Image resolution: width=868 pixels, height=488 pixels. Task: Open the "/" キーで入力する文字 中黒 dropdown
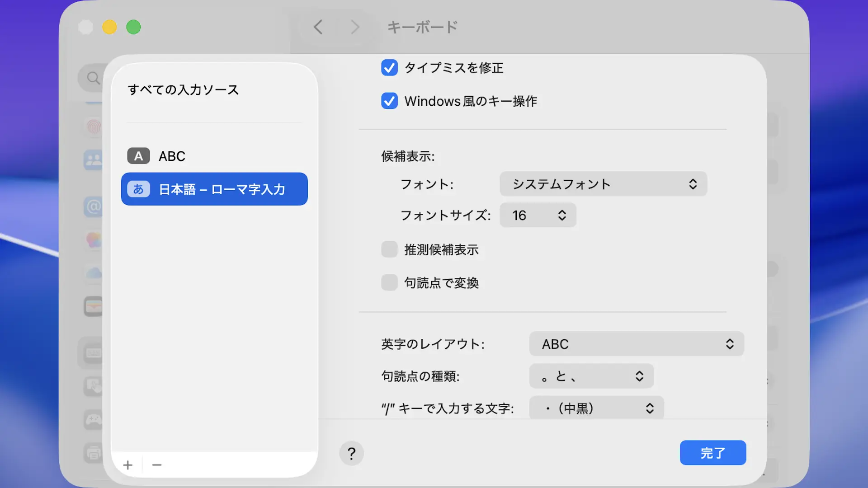[x=596, y=408]
